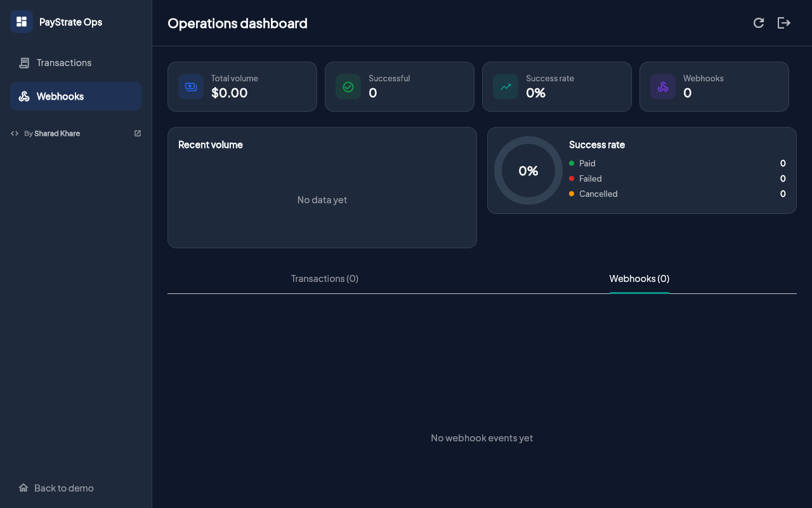The height and width of the screenshot is (508, 812).
Task: Switch to the Transactions (0) tab
Action: coord(325,279)
